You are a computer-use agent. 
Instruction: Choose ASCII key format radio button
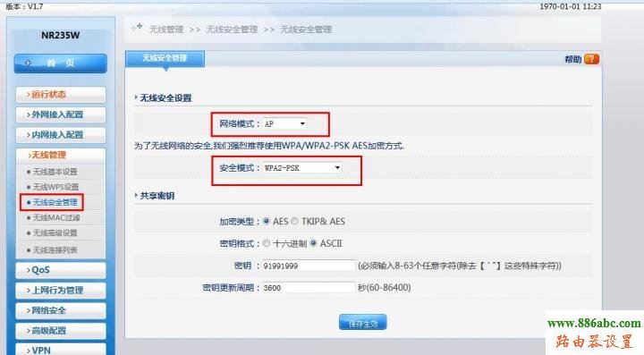[x=313, y=243]
